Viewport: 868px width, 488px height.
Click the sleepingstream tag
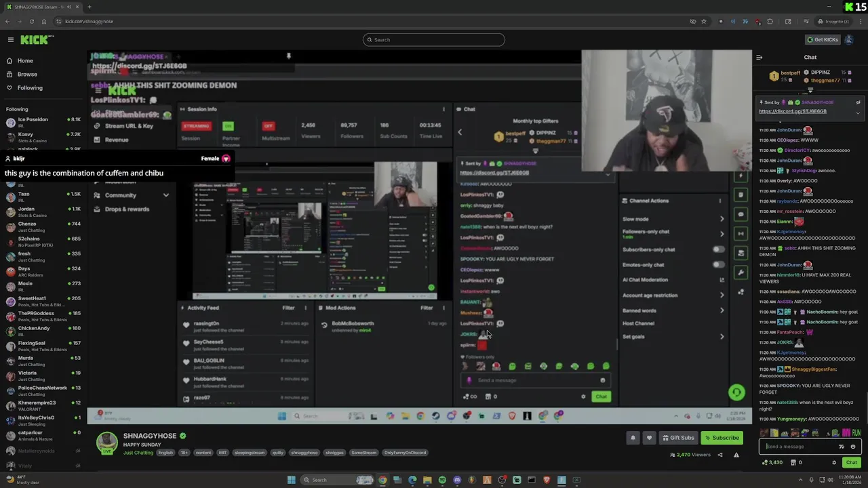[249, 453]
